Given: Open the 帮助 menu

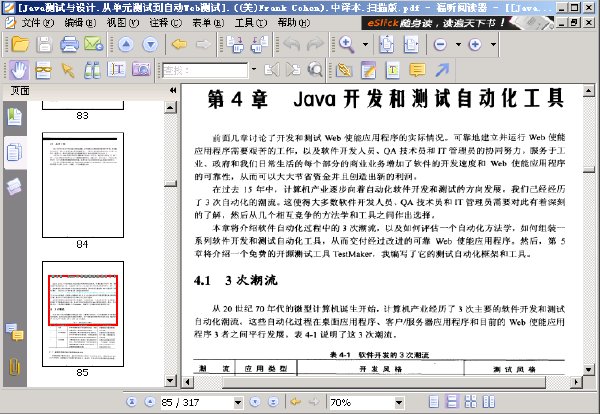Looking at the screenshot, I should click(x=293, y=23).
